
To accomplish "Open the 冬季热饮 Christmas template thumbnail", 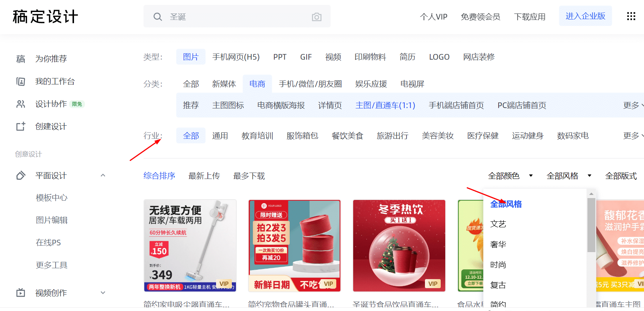I will [x=399, y=246].
